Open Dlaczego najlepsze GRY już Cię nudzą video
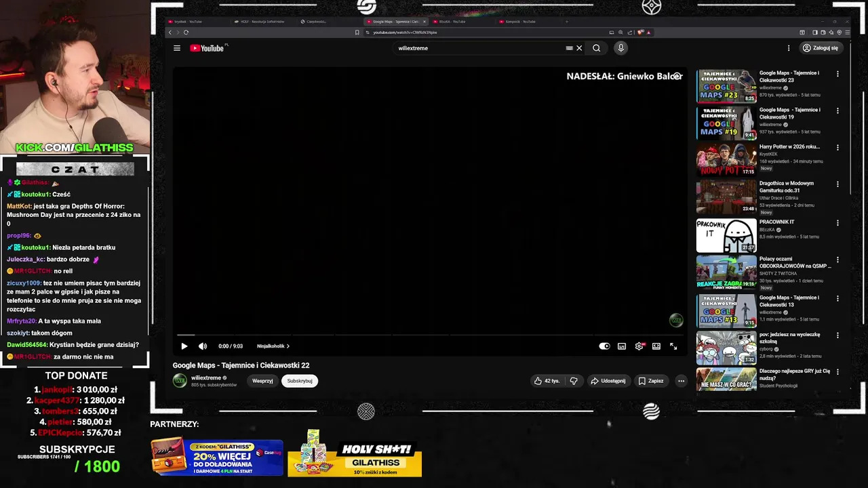Viewport: 868px width, 488px height. (x=726, y=380)
